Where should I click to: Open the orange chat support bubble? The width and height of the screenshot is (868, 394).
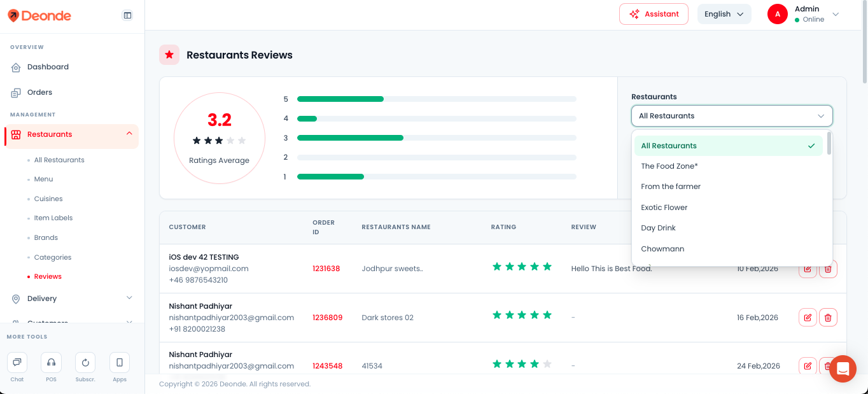point(843,369)
